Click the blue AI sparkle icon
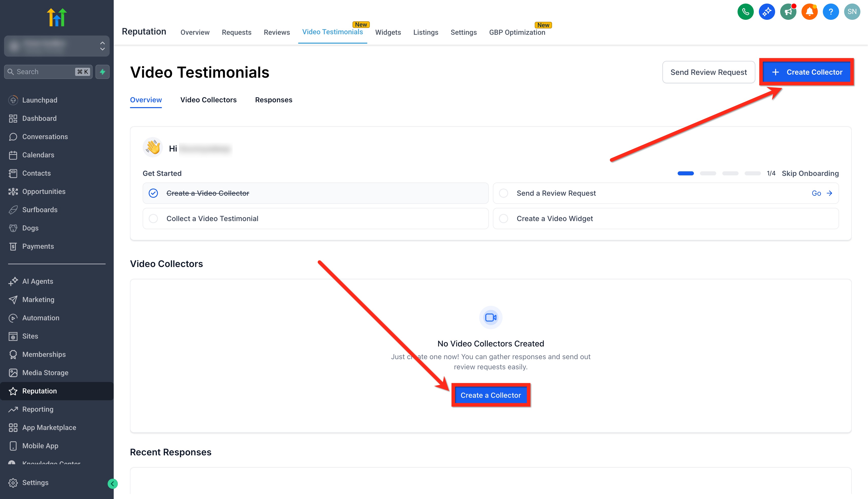This screenshot has width=868, height=499. 766,12
